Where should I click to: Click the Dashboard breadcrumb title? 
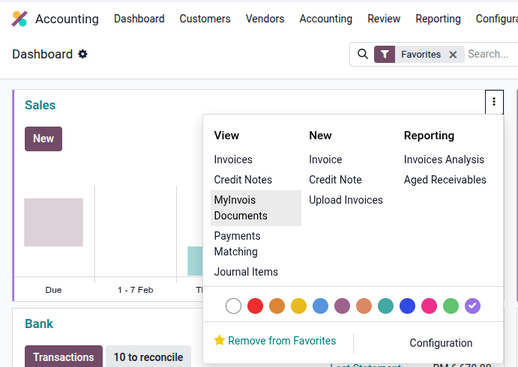(42, 54)
